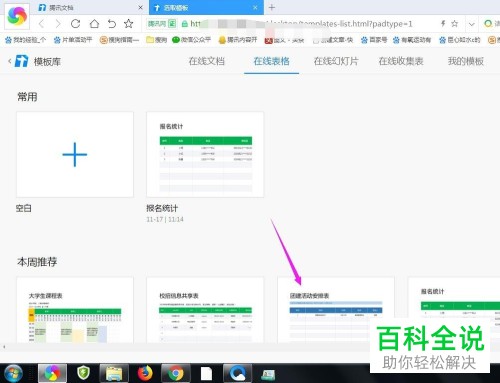Create blank sheet via plus thumbnail
The height and width of the screenshot is (383, 500).
(x=75, y=154)
